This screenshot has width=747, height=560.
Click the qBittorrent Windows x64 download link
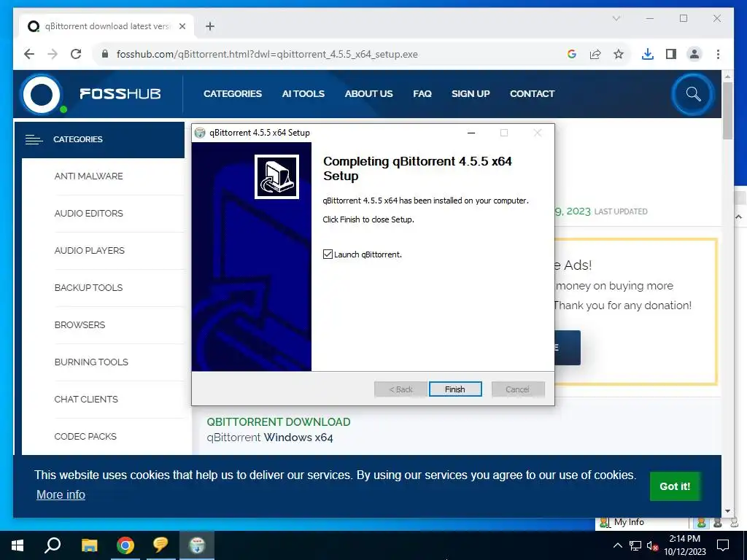pos(270,437)
